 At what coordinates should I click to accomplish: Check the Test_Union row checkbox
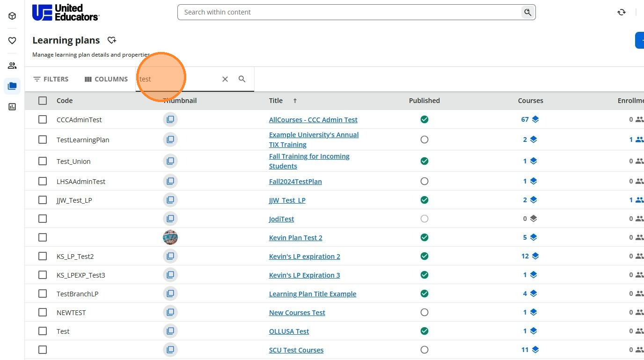[43, 161]
